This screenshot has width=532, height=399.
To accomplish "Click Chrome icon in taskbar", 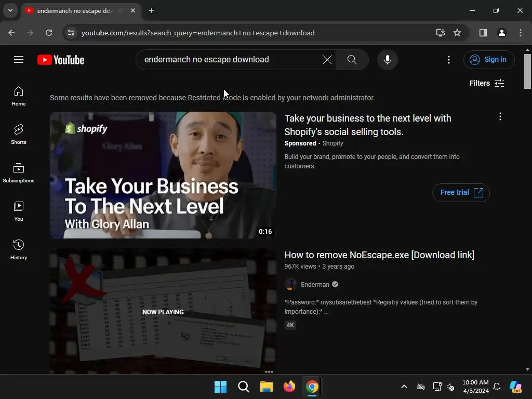I will (312, 387).
